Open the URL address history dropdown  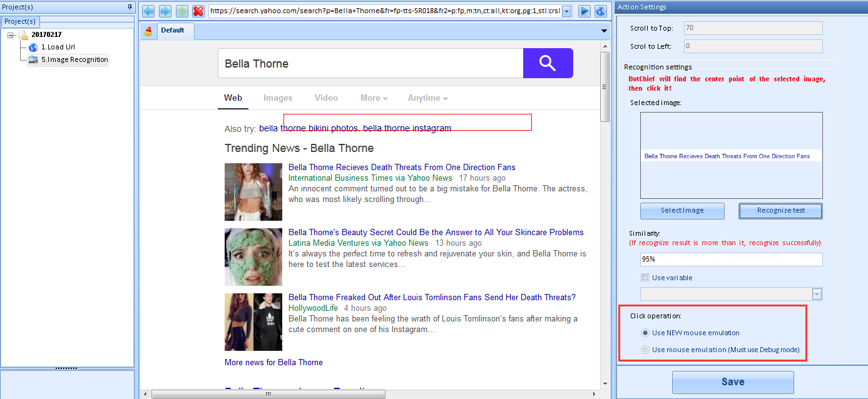(x=566, y=11)
